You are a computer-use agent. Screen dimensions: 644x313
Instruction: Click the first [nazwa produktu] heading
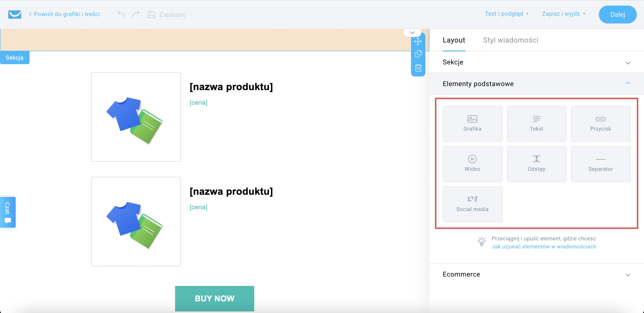[231, 87]
